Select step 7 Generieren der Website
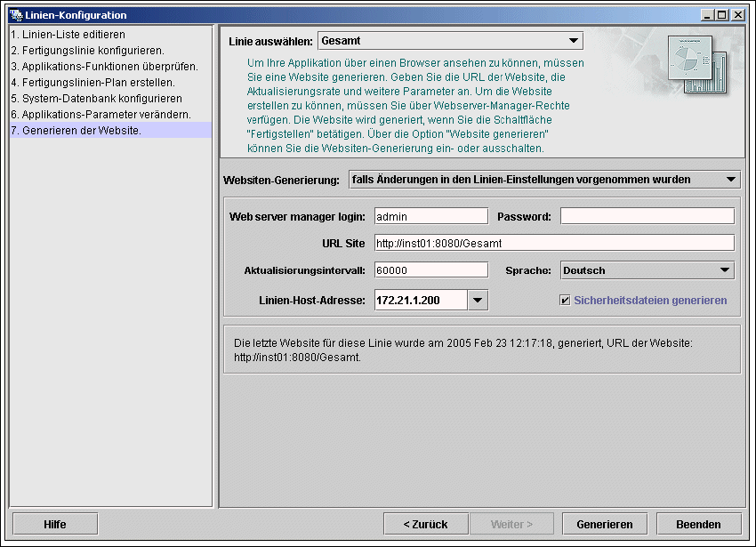 (x=110, y=130)
